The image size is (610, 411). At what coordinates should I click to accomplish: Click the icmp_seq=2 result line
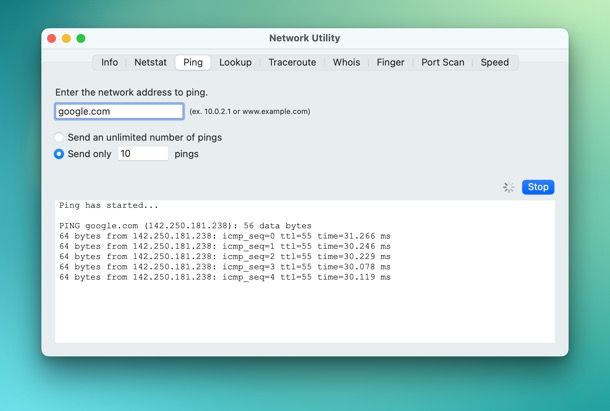[224, 257]
